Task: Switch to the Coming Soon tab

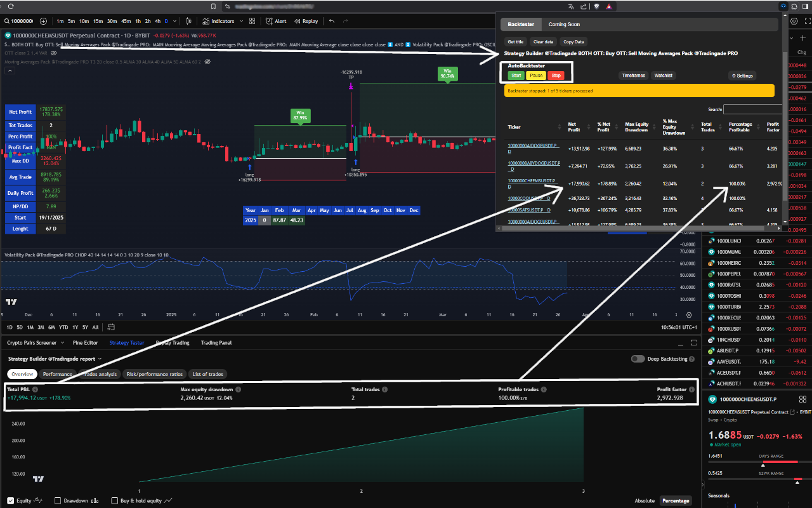Action: tap(563, 24)
